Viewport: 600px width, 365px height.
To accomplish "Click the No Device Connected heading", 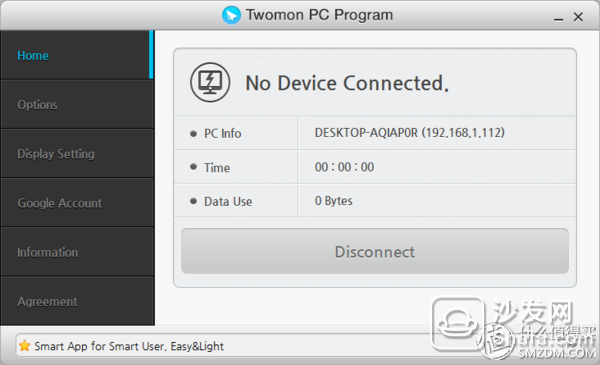I will click(x=347, y=83).
